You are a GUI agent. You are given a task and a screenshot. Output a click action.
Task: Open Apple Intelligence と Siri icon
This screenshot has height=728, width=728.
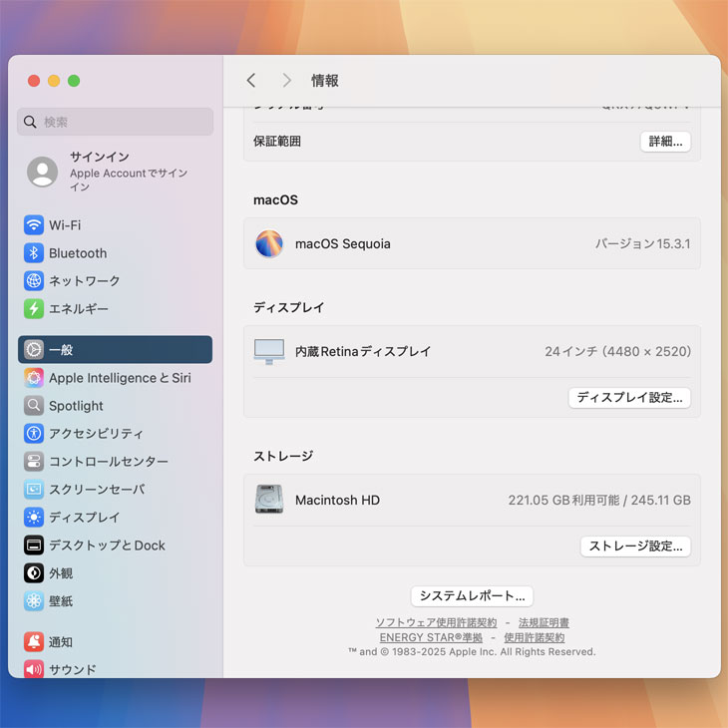pyautogui.click(x=34, y=378)
